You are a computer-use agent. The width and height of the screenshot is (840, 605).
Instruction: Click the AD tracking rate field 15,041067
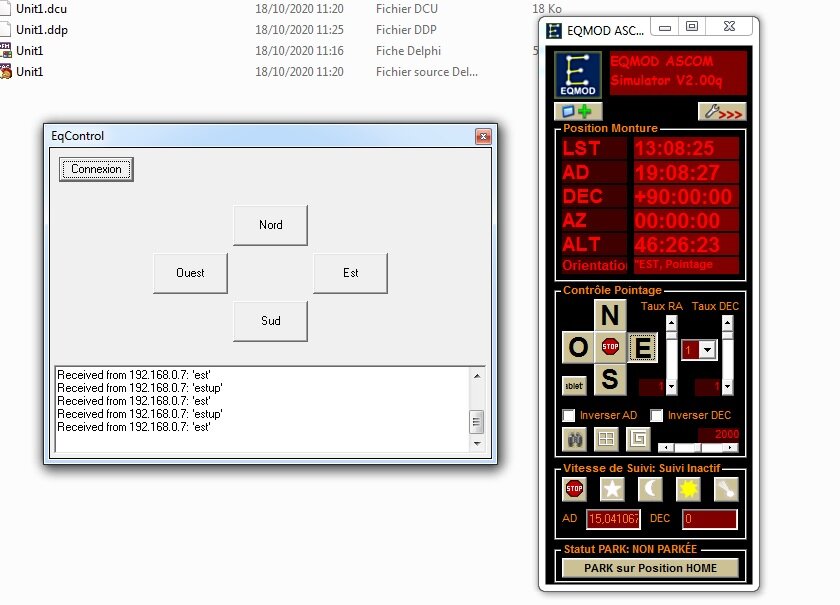613,519
